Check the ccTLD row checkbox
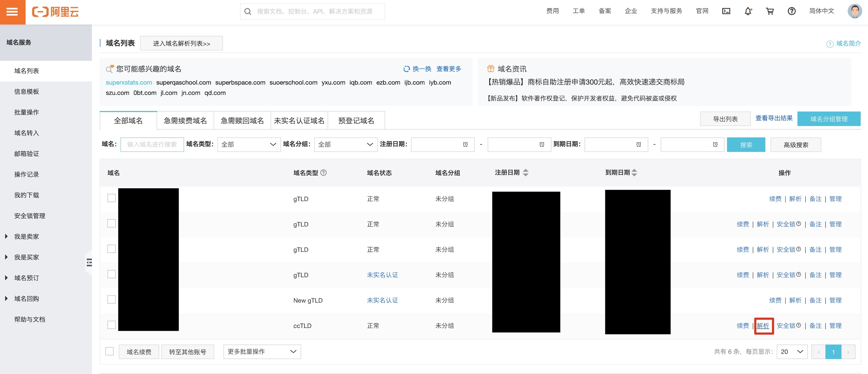868x374 pixels. click(x=112, y=325)
